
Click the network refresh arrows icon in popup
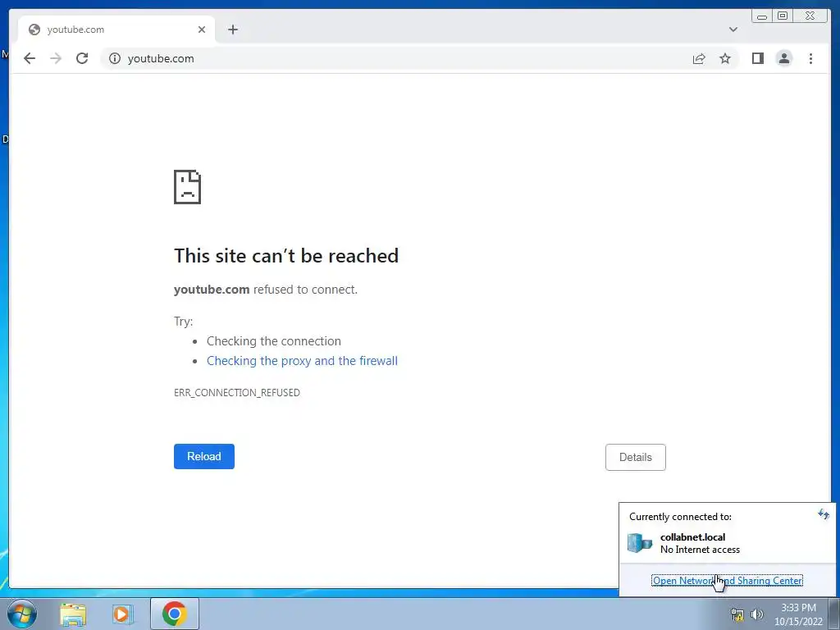[x=823, y=515]
